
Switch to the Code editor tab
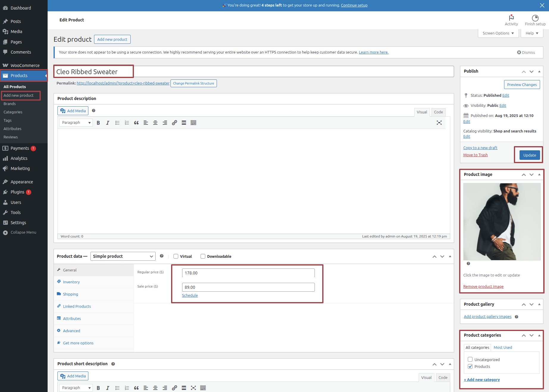(438, 112)
